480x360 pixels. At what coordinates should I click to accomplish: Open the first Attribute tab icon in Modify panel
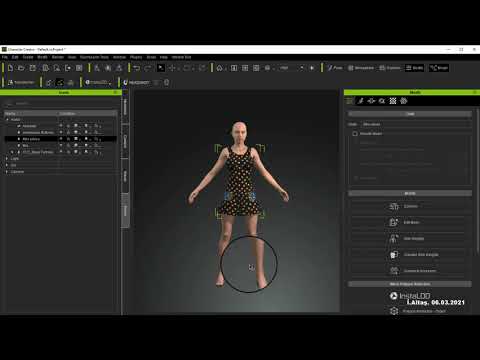(349, 101)
